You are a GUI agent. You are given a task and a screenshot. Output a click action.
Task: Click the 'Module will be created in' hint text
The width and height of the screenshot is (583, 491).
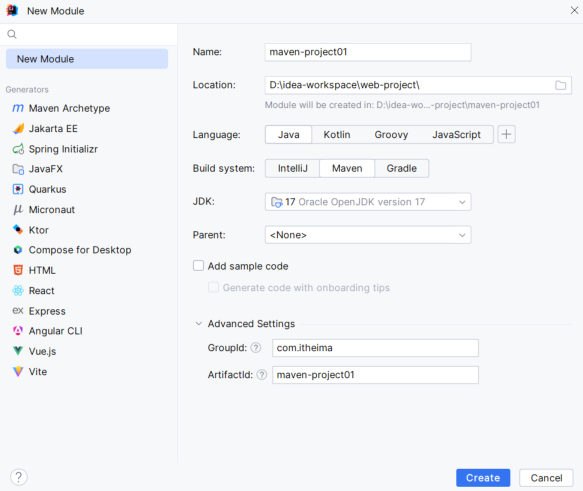402,105
